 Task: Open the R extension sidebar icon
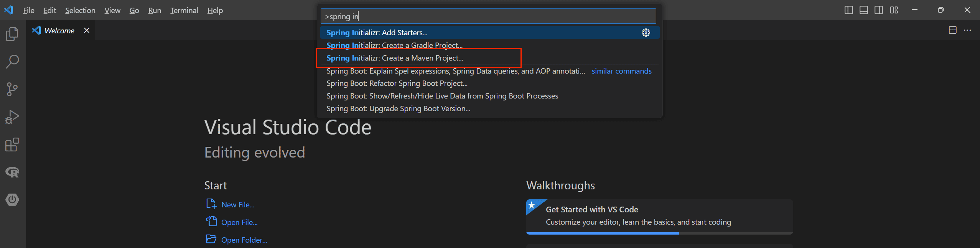coord(12,172)
